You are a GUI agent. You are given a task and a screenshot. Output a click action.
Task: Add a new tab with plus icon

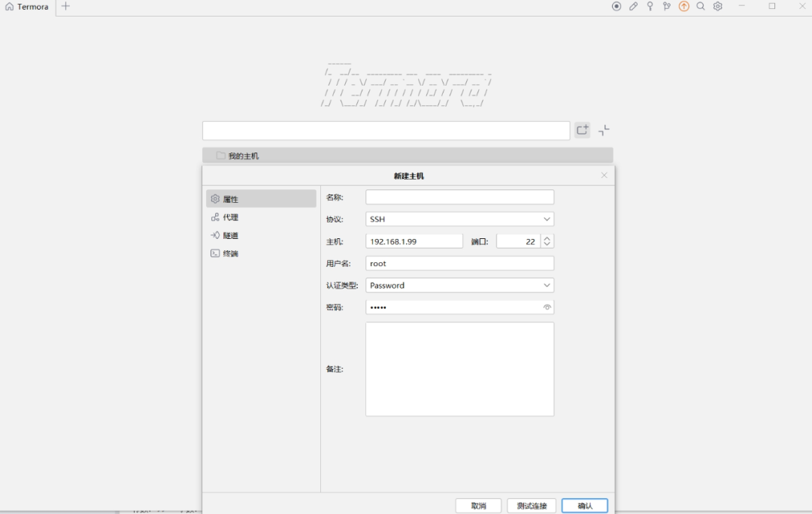point(65,6)
